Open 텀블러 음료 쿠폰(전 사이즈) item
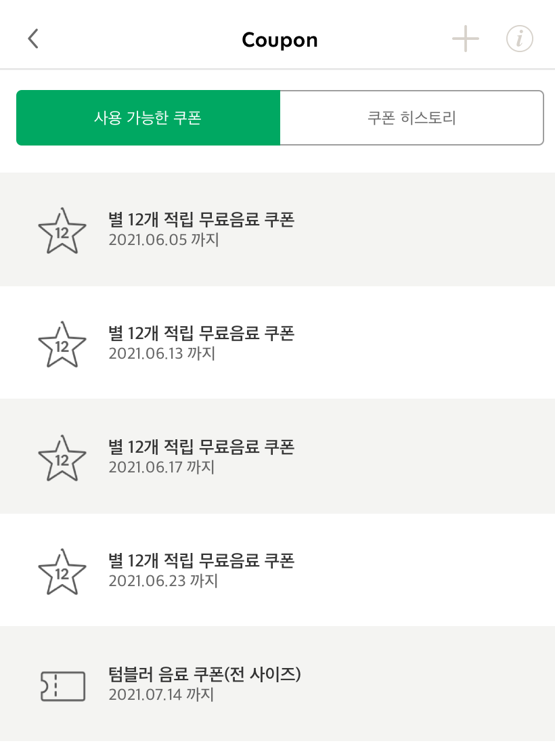Screen dimensions: 555x756 pyautogui.click(x=277, y=684)
